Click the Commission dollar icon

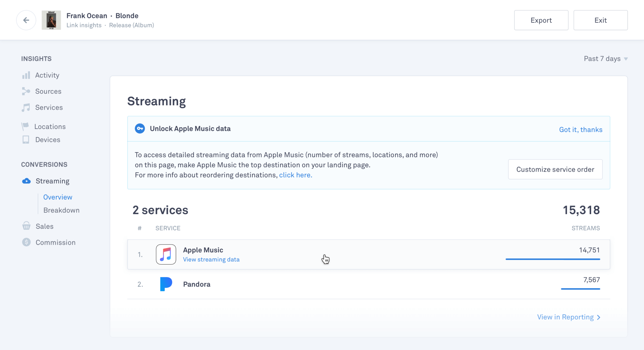pyautogui.click(x=26, y=242)
